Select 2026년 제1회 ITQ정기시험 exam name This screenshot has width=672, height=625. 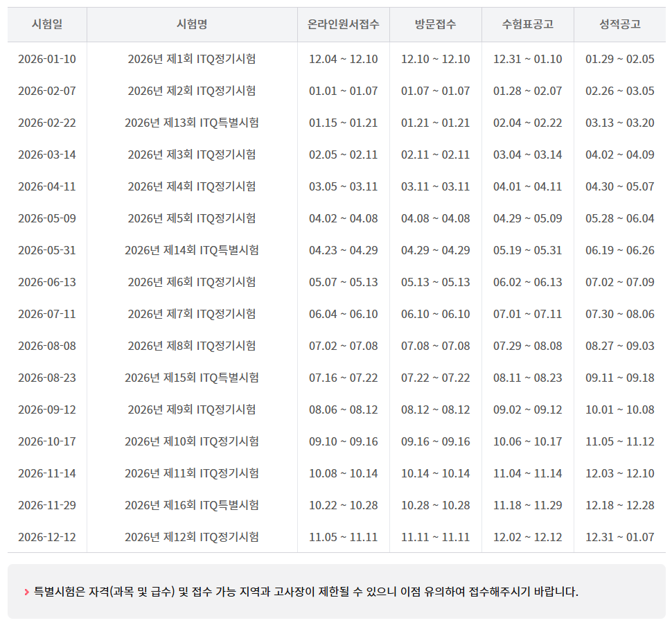(x=192, y=59)
